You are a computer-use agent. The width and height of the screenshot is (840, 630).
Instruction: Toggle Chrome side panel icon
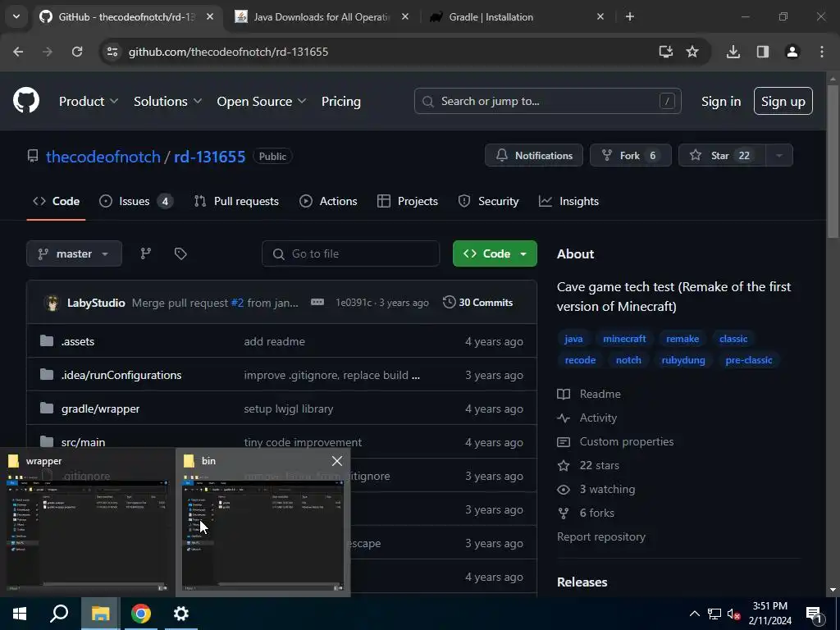click(763, 52)
